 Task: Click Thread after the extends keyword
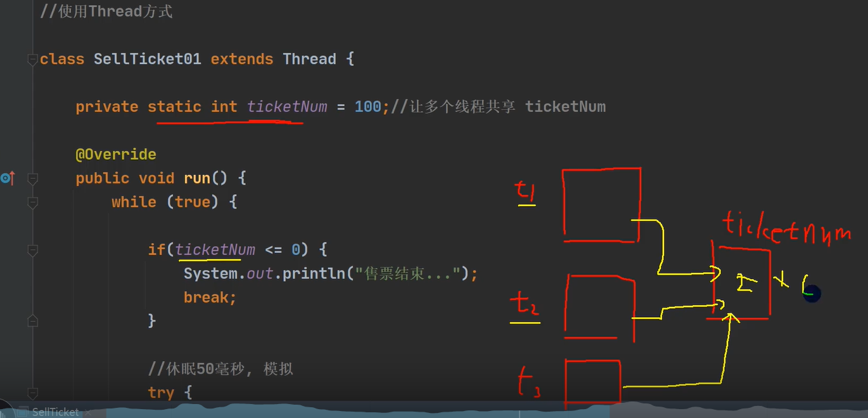coord(309,59)
